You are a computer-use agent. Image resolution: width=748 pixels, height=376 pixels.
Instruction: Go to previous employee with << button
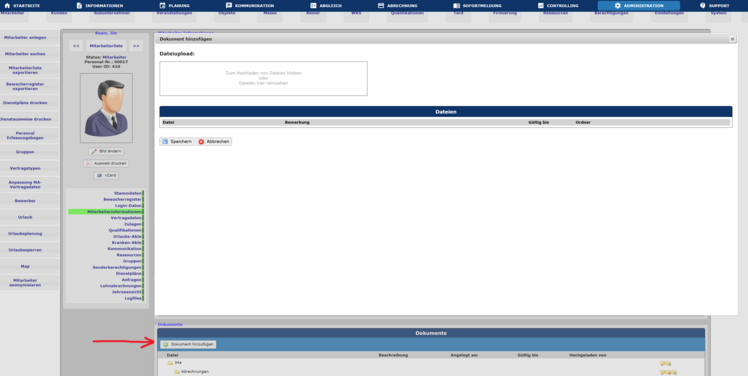[76, 46]
